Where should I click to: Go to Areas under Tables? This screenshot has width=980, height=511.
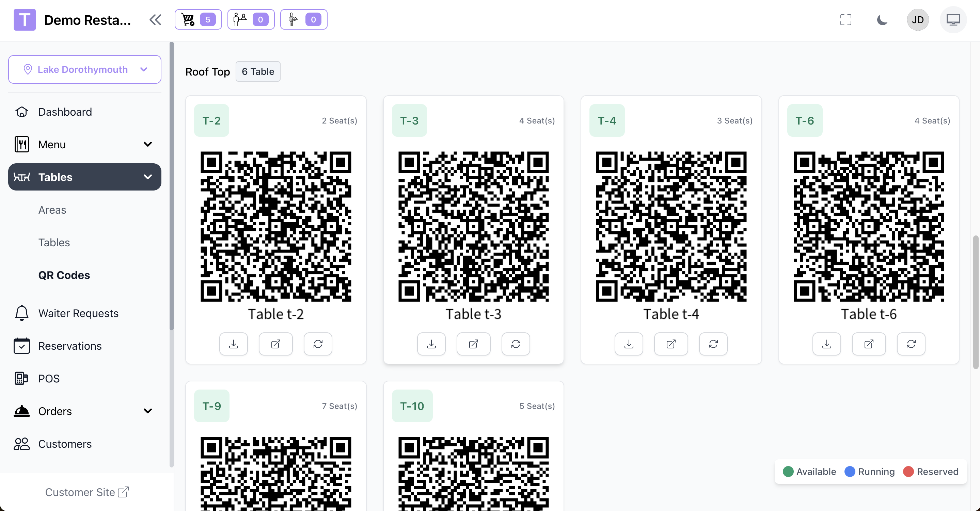pos(52,210)
